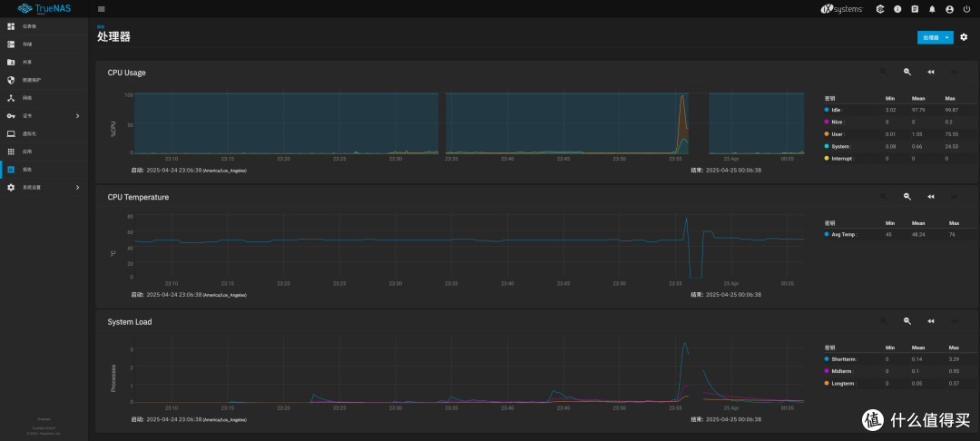
Task: Click the CPU Temperature peak in chart
Action: pyautogui.click(x=686, y=219)
